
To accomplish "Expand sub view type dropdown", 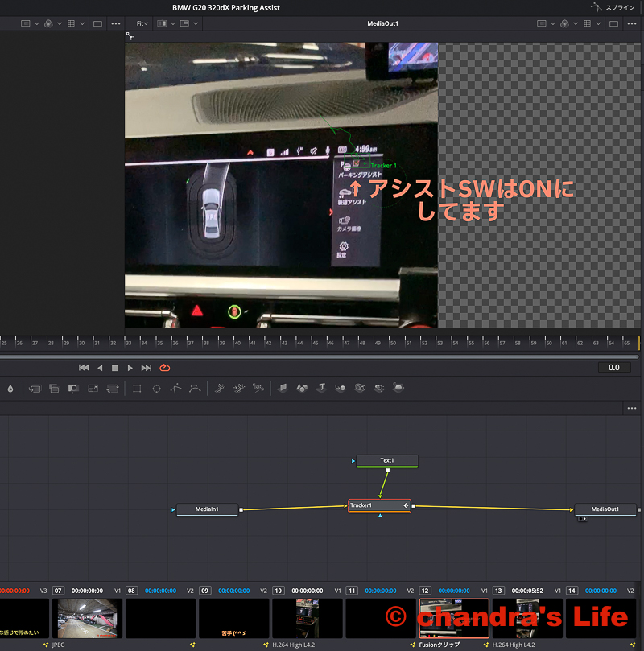I will coord(196,23).
